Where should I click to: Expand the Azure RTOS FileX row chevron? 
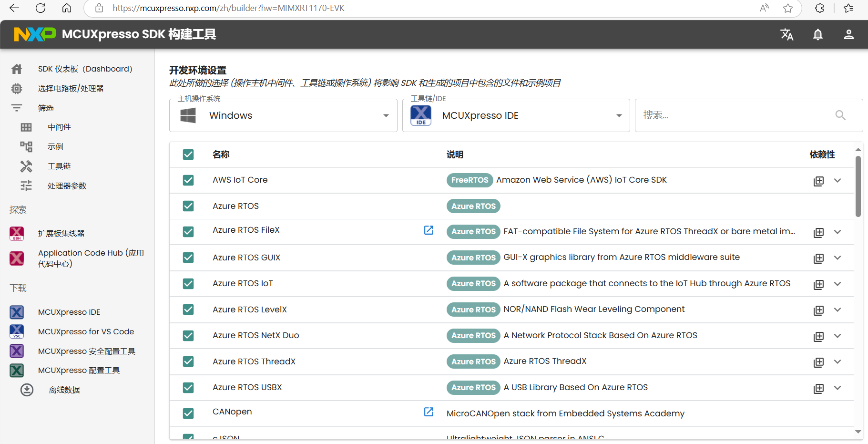(837, 232)
